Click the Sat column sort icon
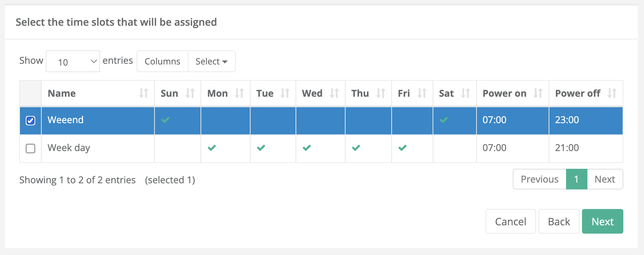The image size is (644, 255). [466, 93]
